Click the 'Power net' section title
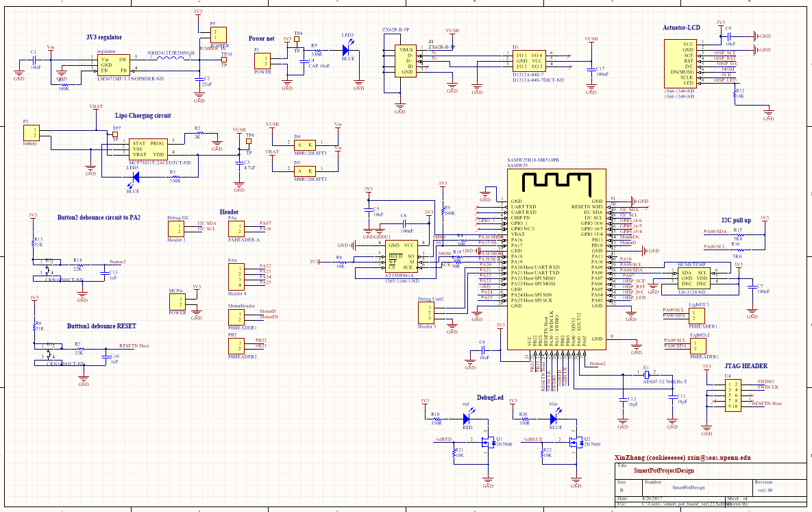 click(x=261, y=38)
